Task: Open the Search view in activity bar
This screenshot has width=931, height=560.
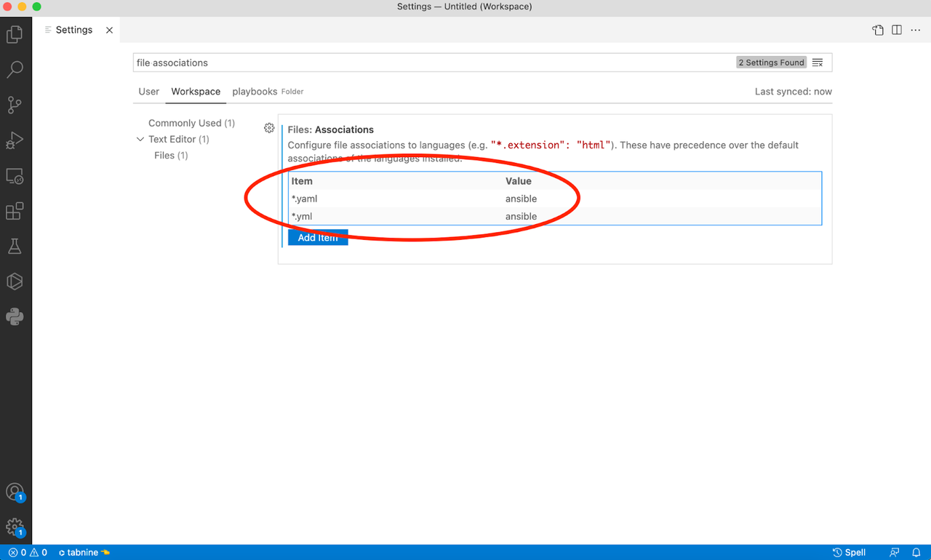Action: tap(15, 70)
